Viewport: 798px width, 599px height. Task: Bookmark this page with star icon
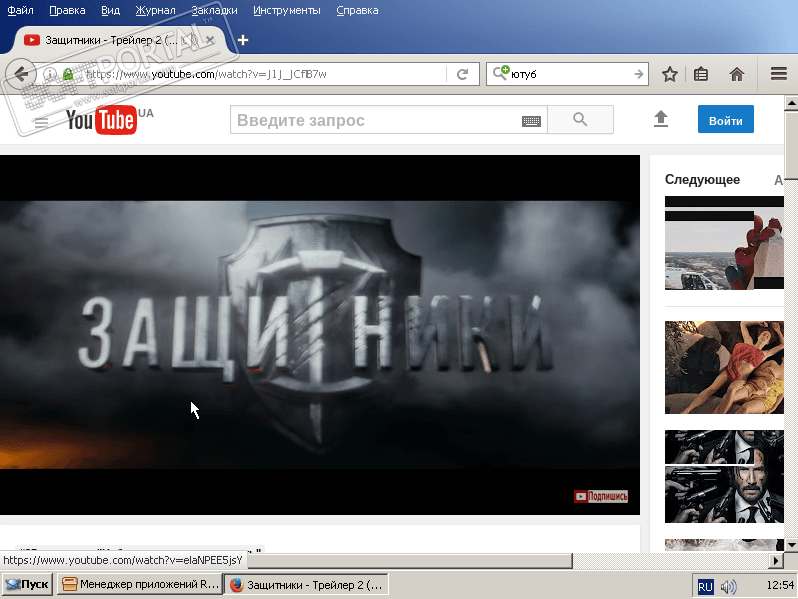[670, 74]
